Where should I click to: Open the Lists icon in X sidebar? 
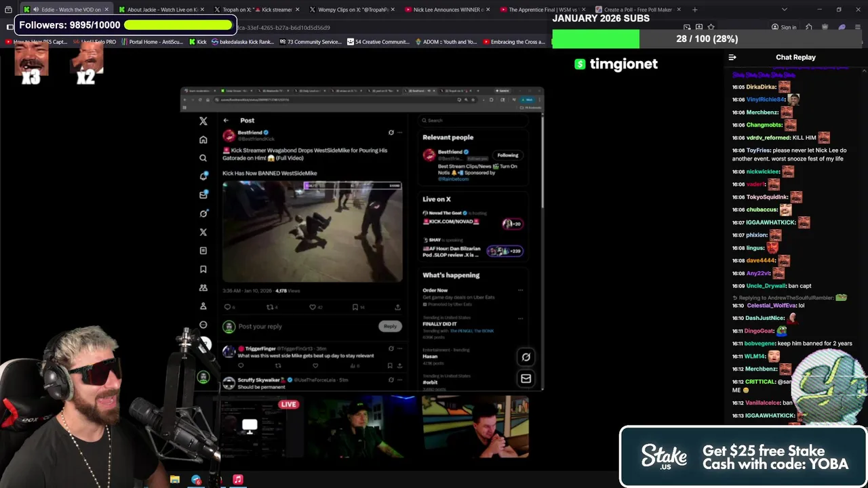(203, 251)
